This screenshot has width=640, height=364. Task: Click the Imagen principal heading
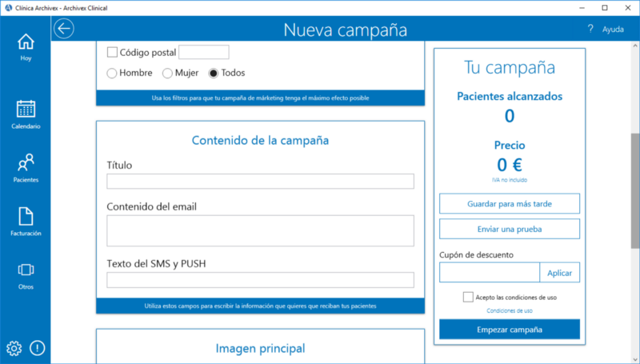coord(261,349)
